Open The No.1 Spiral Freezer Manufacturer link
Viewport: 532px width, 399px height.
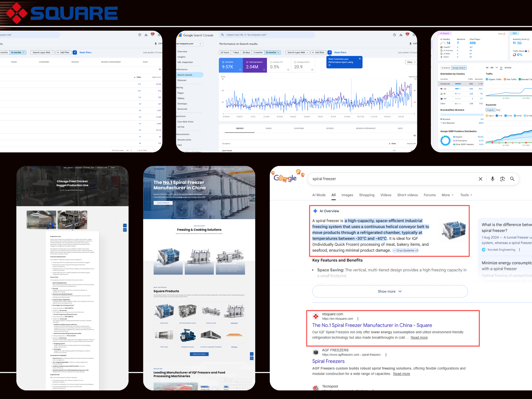click(x=372, y=325)
